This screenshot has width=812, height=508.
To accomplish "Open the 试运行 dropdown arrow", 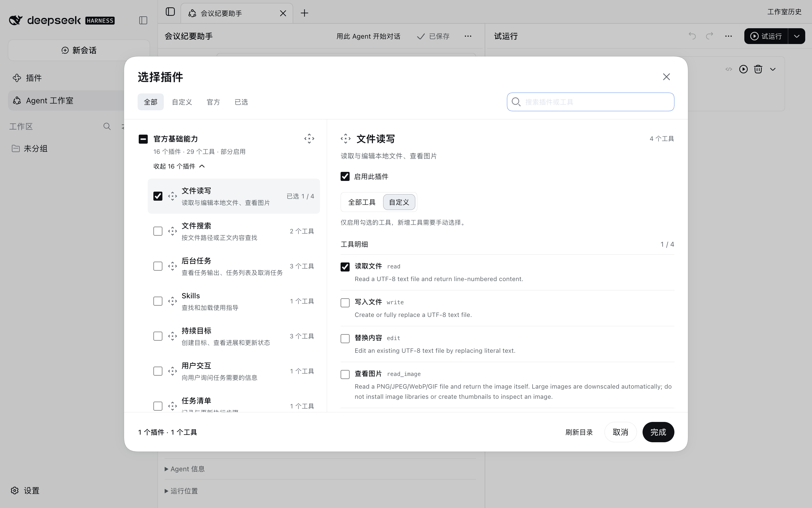I will point(796,36).
